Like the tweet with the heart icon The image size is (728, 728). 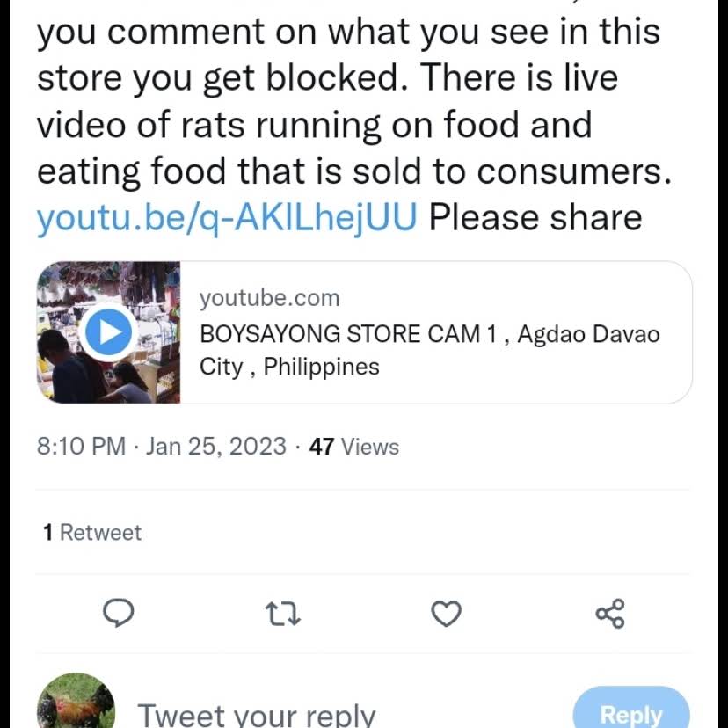[447, 613]
